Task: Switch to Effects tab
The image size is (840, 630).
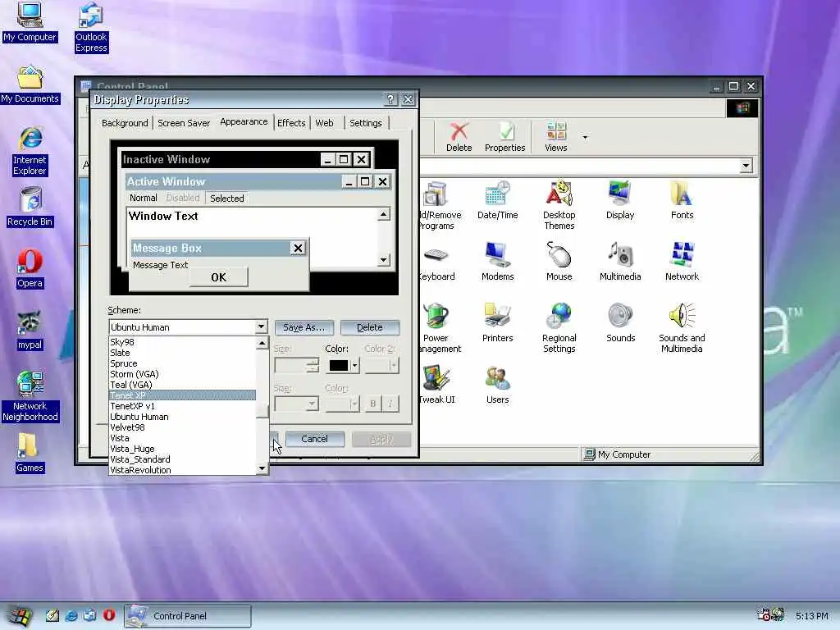Action: 291,123
